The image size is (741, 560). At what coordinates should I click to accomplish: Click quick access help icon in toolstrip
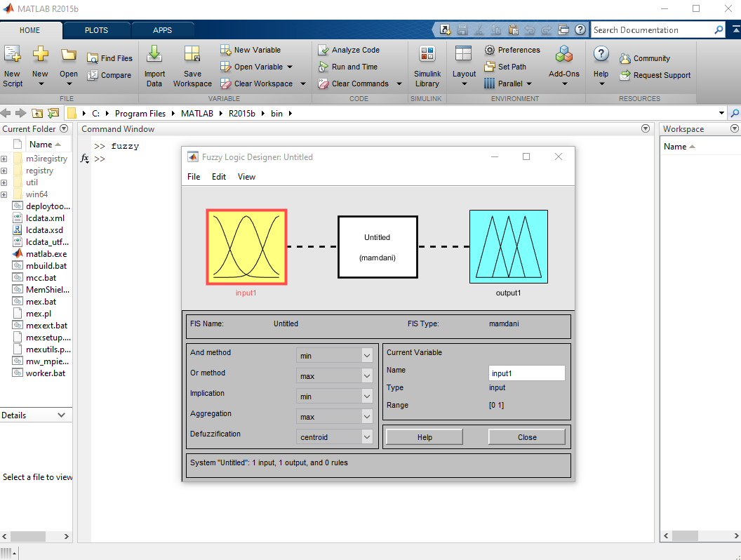(580, 29)
